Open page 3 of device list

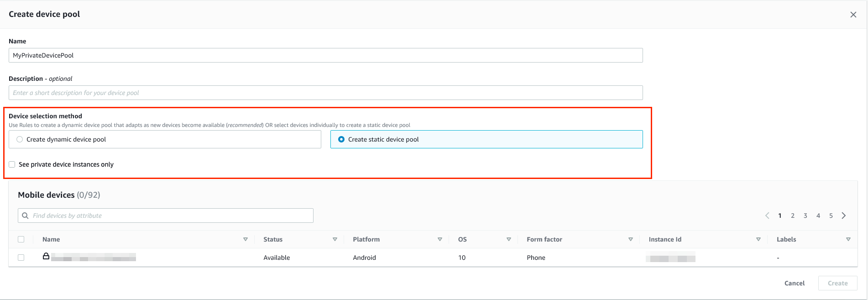click(805, 216)
